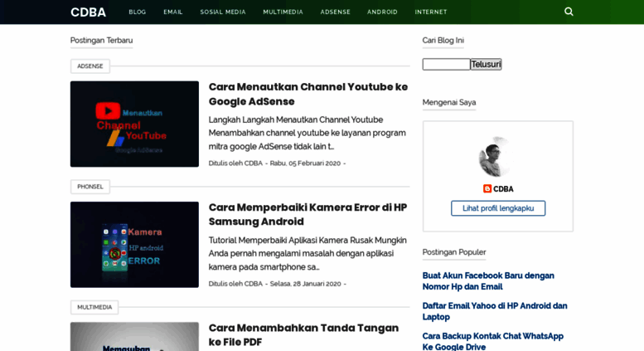644x351 pixels.
Task: Click Lihat profil lengkapku button
Action: (x=498, y=208)
